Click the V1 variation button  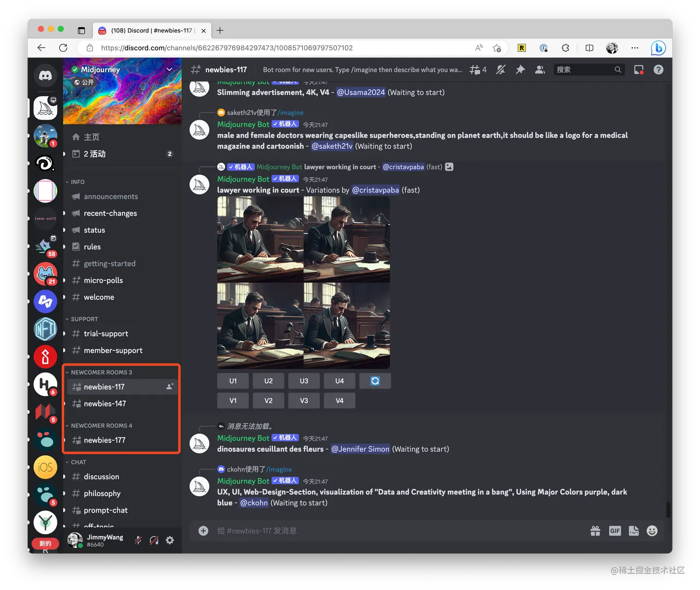pyautogui.click(x=233, y=400)
